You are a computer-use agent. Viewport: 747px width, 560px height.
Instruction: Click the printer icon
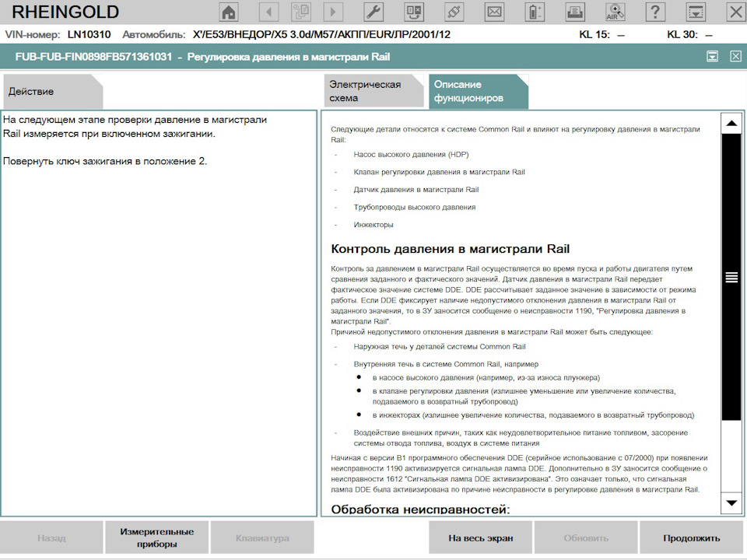click(575, 12)
